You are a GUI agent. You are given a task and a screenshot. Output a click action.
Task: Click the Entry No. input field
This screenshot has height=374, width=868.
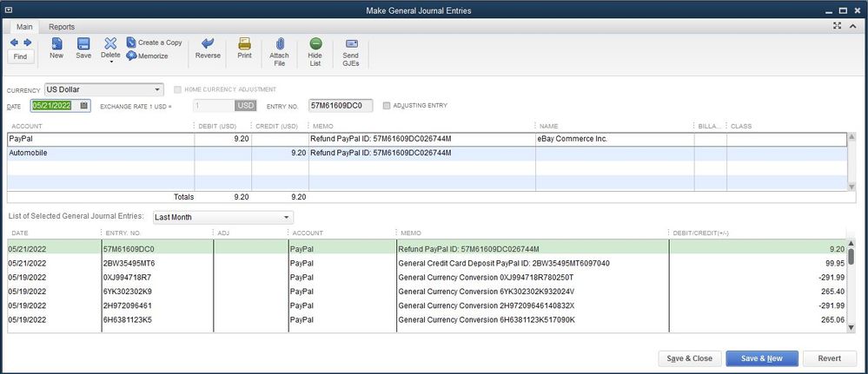coord(341,106)
